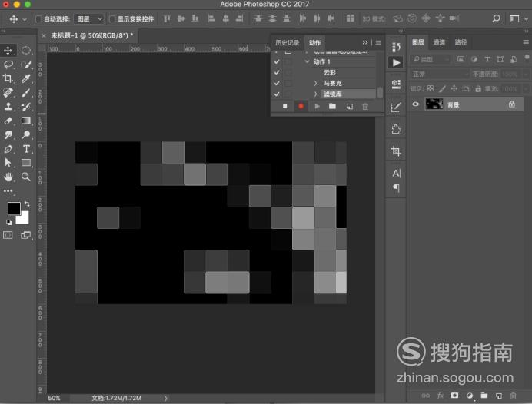
Task: Select the Hand tool
Action: click(8, 177)
